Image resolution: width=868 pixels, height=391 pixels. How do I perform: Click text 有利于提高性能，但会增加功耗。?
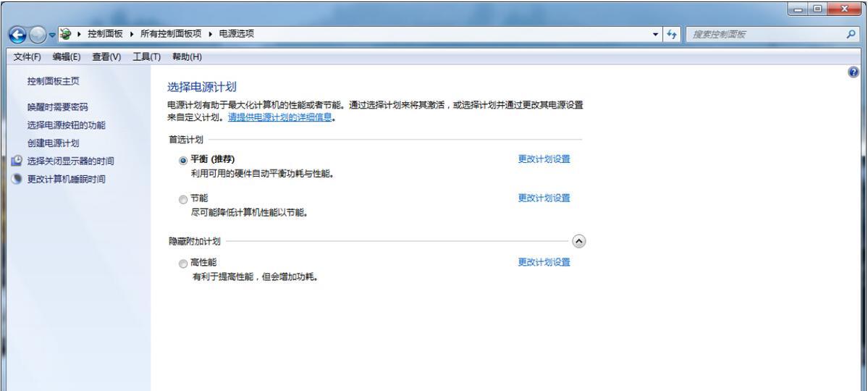pos(256,277)
